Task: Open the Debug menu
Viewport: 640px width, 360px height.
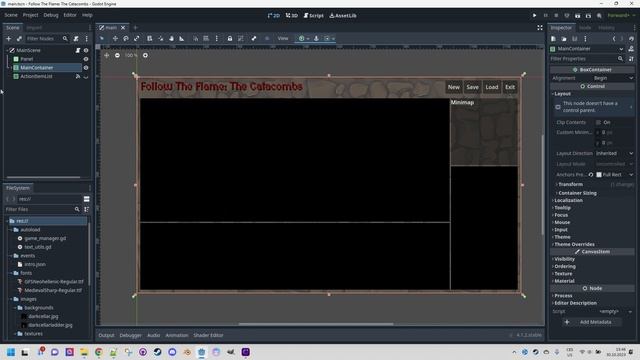Action: coord(51,15)
